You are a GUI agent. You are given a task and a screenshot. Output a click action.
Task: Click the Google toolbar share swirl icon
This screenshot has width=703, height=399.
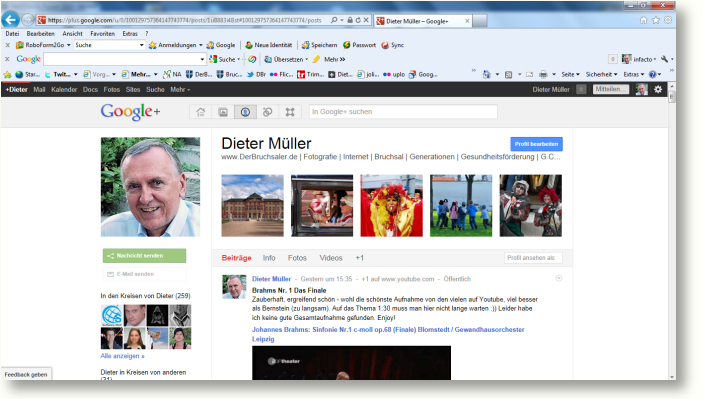pyautogui.click(x=252, y=59)
